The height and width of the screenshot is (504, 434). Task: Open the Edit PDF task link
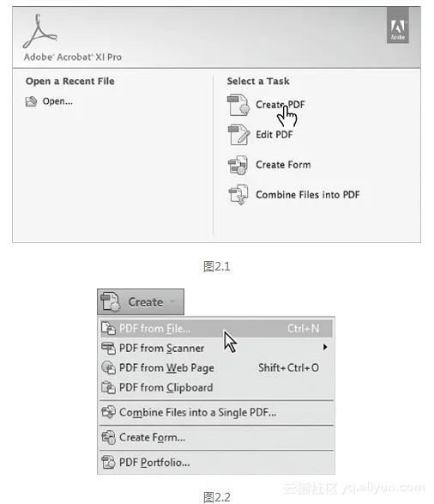coord(274,134)
